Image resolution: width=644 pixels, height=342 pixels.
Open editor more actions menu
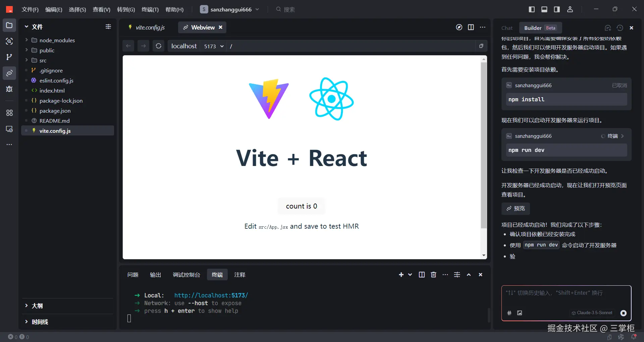[483, 27]
